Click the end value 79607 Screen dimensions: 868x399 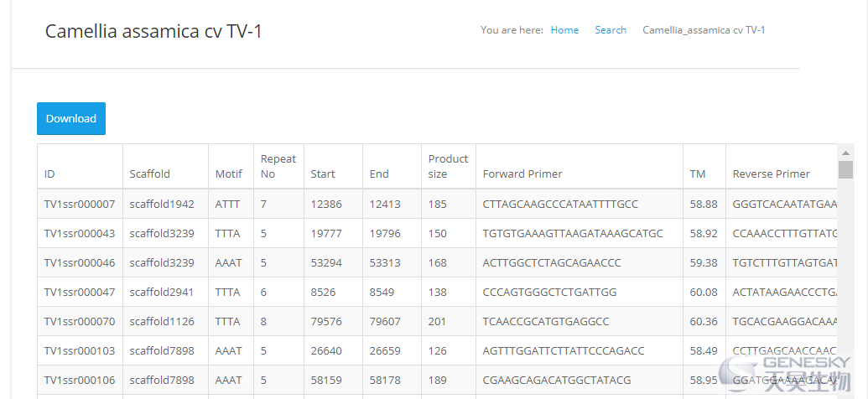coord(385,322)
